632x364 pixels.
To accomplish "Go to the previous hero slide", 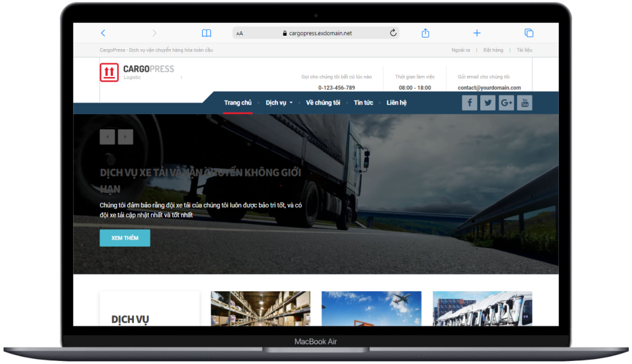I will 107,137.
